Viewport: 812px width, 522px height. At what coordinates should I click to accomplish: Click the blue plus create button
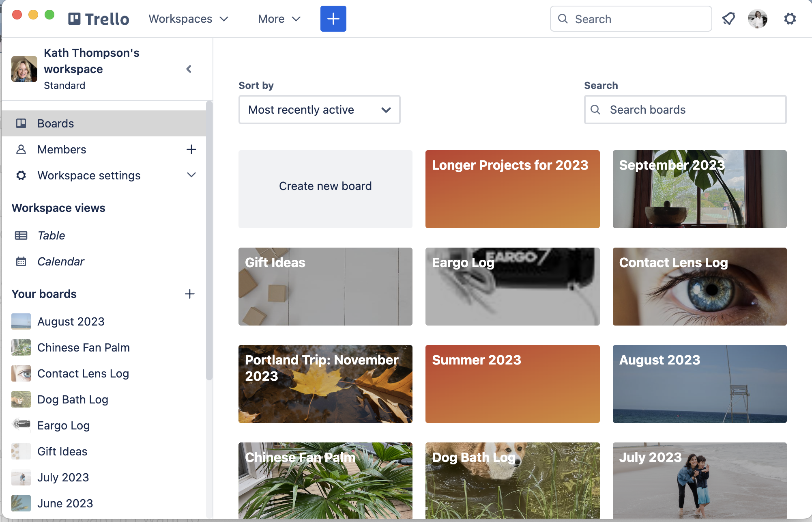point(333,19)
